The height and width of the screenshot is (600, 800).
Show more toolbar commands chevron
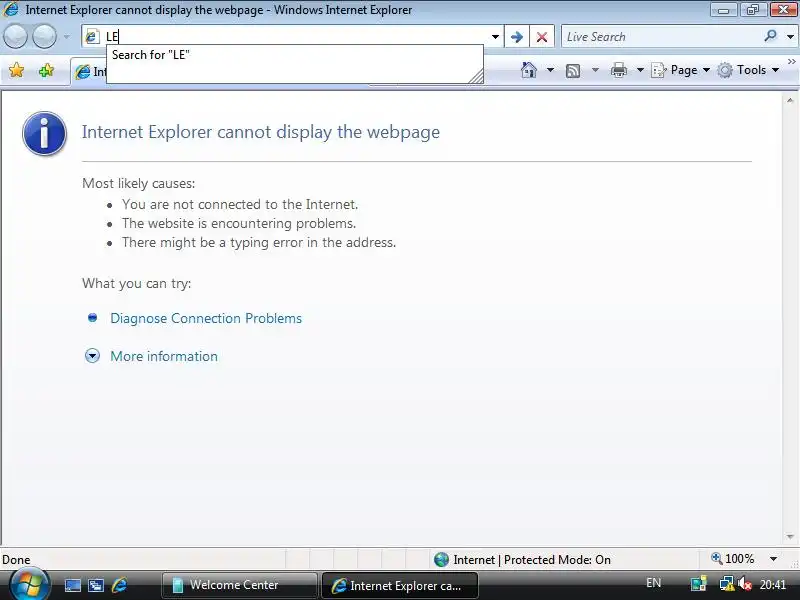(x=791, y=61)
